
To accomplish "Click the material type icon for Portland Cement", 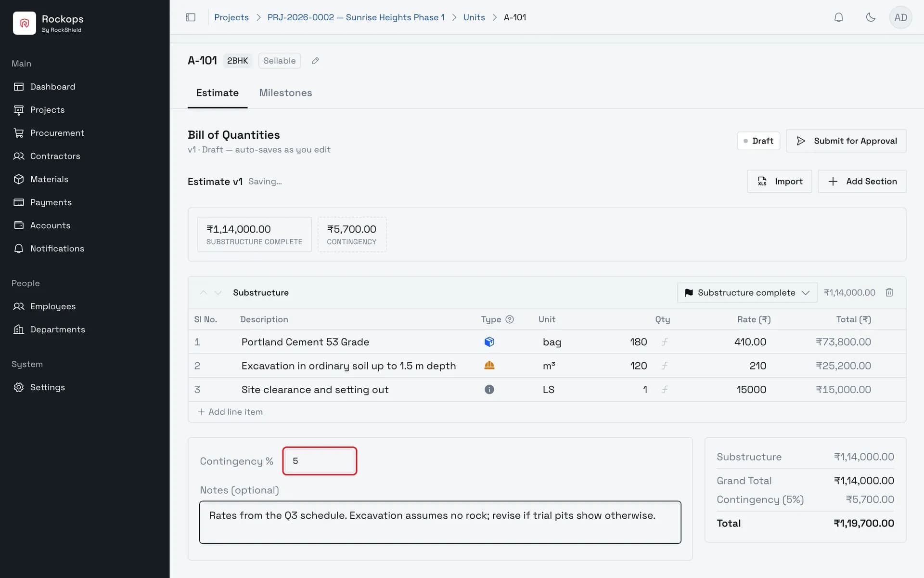I will [x=489, y=342].
